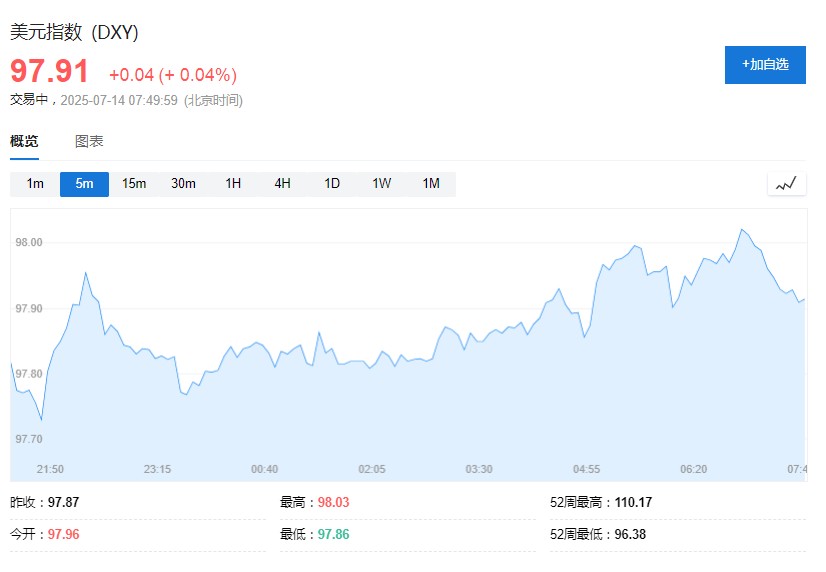The width and height of the screenshot is (826, 572).
Task: Click the 23:15 time axis label
Action: 158,469
